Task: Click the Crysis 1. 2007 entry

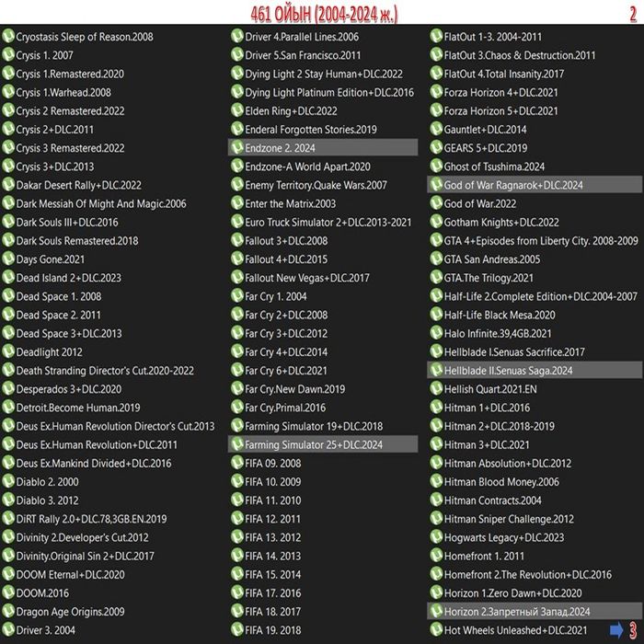Action: pos(45,55)
